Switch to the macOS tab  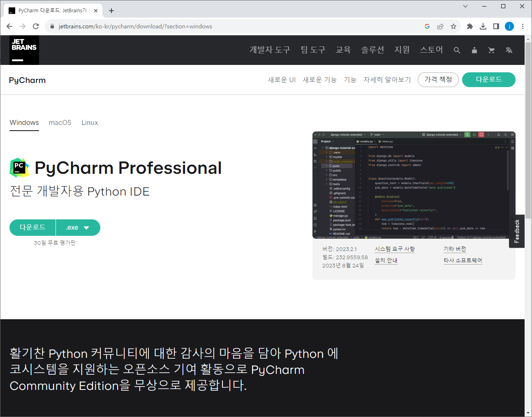point(60,122)
